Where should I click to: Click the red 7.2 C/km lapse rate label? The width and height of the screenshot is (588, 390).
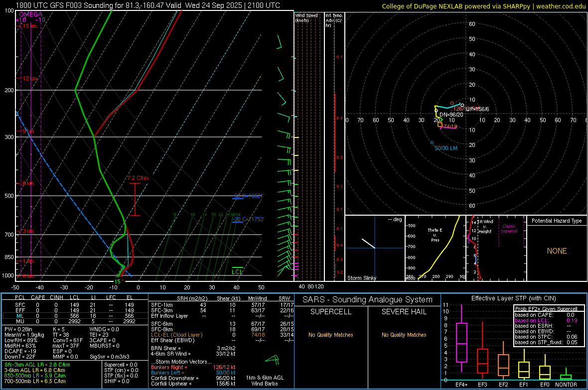pyautogui.click(x=138, y=178)
